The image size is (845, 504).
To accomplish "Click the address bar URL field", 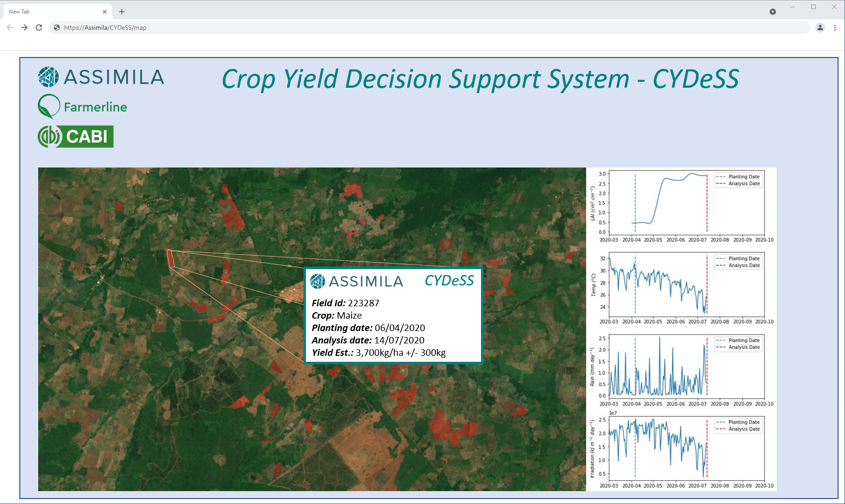I will click(397, 28).
